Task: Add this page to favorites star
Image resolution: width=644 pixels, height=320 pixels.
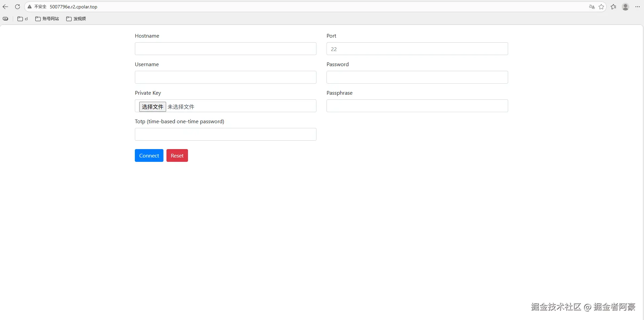Action: [601, 7]
